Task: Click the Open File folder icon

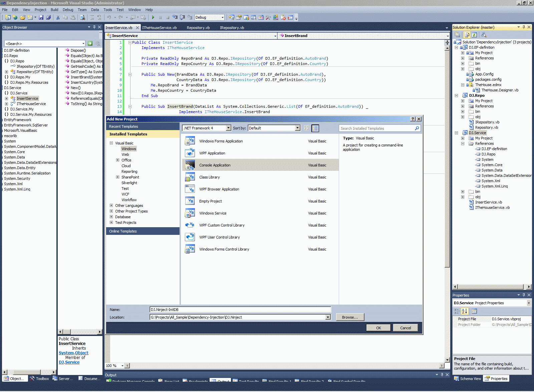Action: point(23,17)
